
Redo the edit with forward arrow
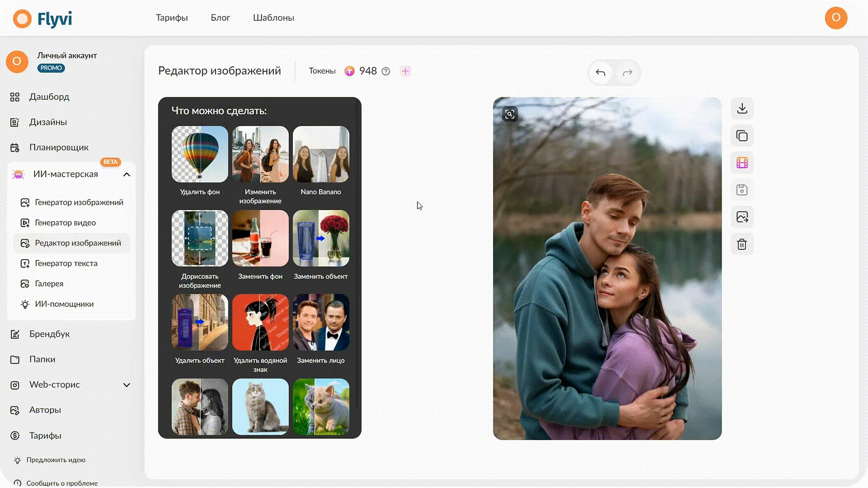click(627, 72)
